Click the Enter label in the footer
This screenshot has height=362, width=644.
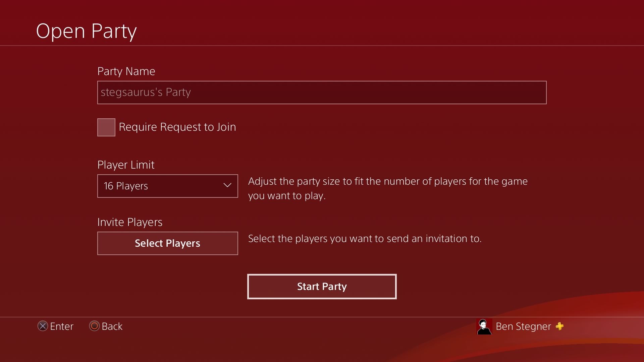click(x=62, y=326)
